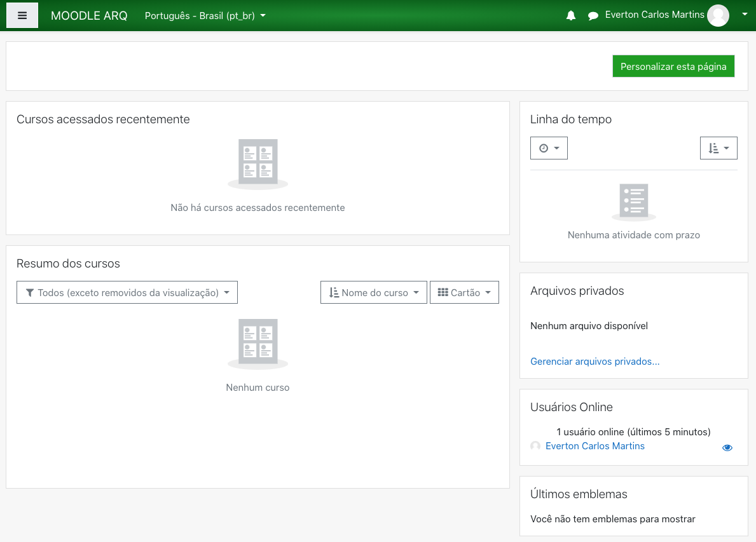This screenshot has width=756, height=542.
Task: Open notifications bell icon
Action: [x=571, y=16]
